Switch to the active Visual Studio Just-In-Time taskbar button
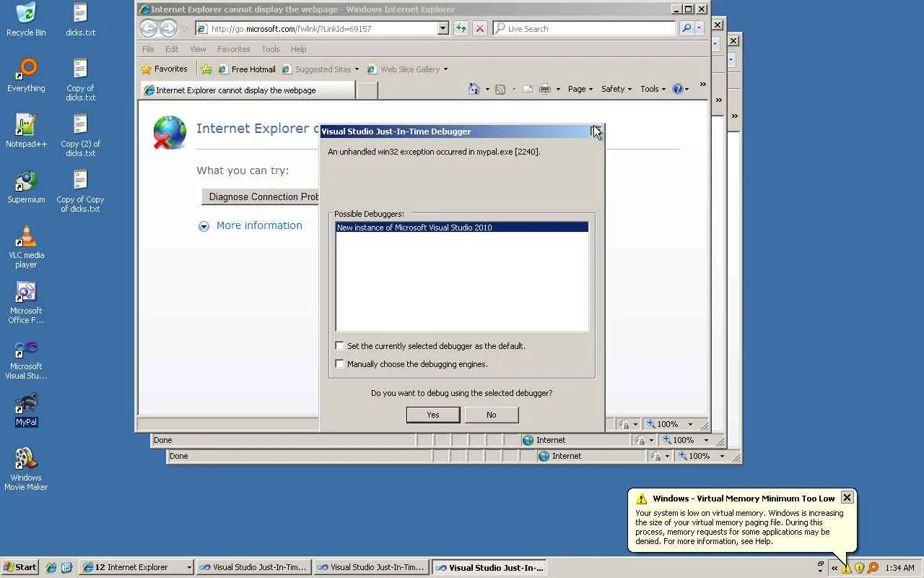The image size is (924, 578). coord(489,567)
